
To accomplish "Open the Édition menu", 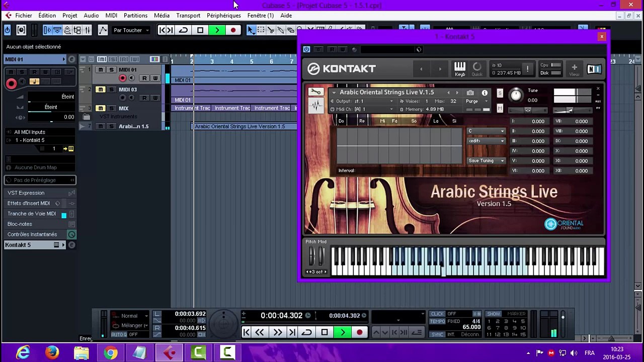I will tap(47, 16).
